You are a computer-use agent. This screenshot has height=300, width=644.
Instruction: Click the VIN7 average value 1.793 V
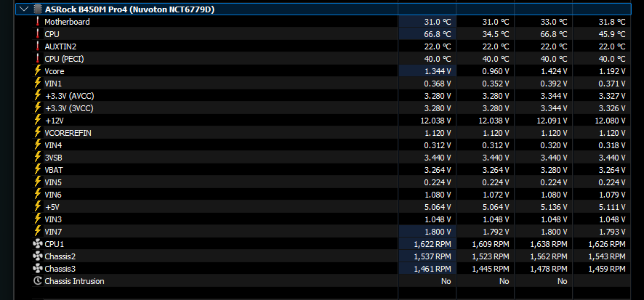click(x=613, y=232)
